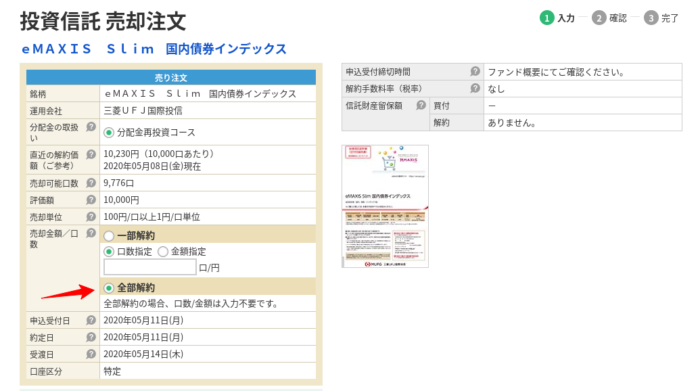Click help icon next to 約定日
Screen dimensions: 700x391
click(91, 337)
